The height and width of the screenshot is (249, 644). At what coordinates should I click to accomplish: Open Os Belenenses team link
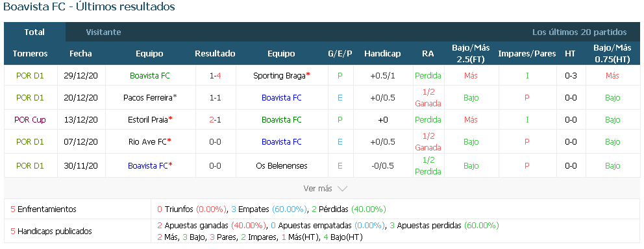[x=281, y=166]
